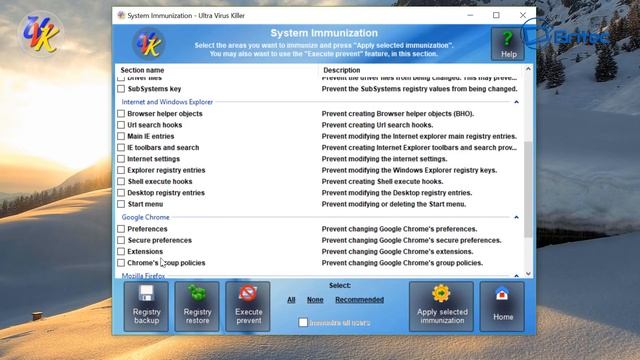Screen dimensions: 640x360
Task: Select All immunization items link
Action: (x=291, y=300)
